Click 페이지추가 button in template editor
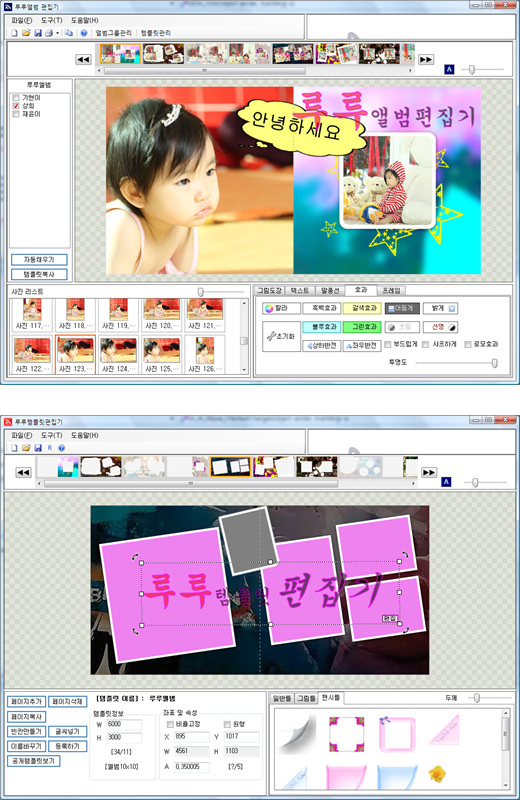520x800 pixels. 26,702
